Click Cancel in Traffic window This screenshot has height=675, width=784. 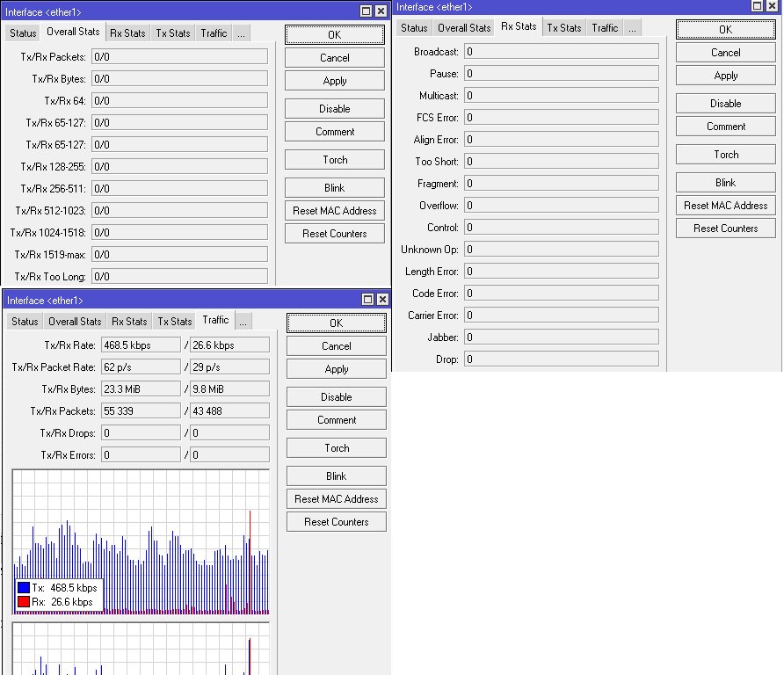(x=336, y=346)
